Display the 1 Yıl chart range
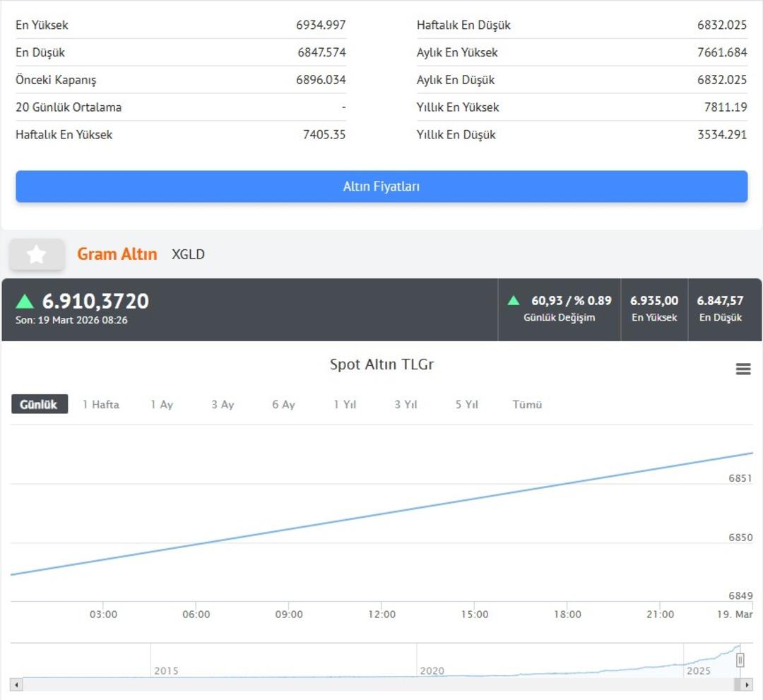This screenshot has height=700, width=763. click(x=345, y=405)
